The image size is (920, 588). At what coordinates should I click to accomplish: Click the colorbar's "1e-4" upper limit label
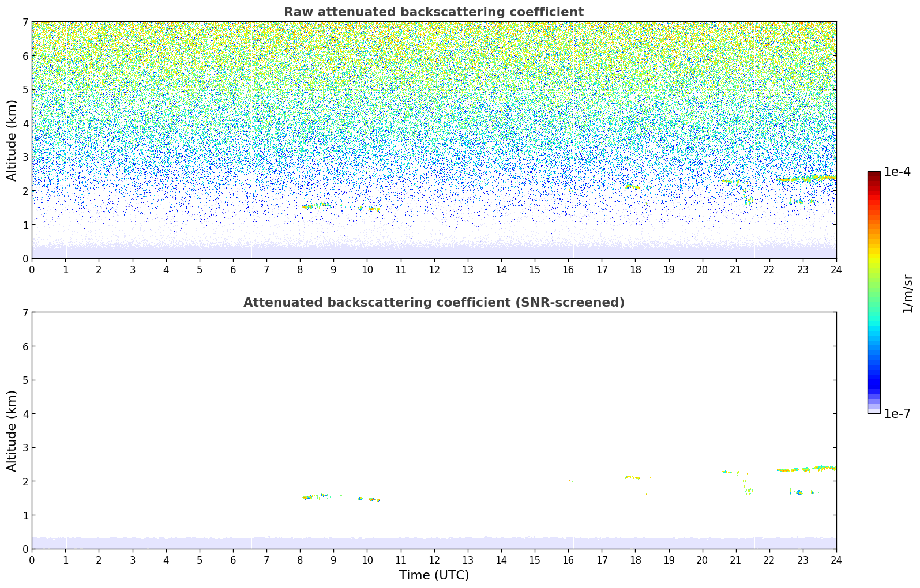[x=897, y=172]
